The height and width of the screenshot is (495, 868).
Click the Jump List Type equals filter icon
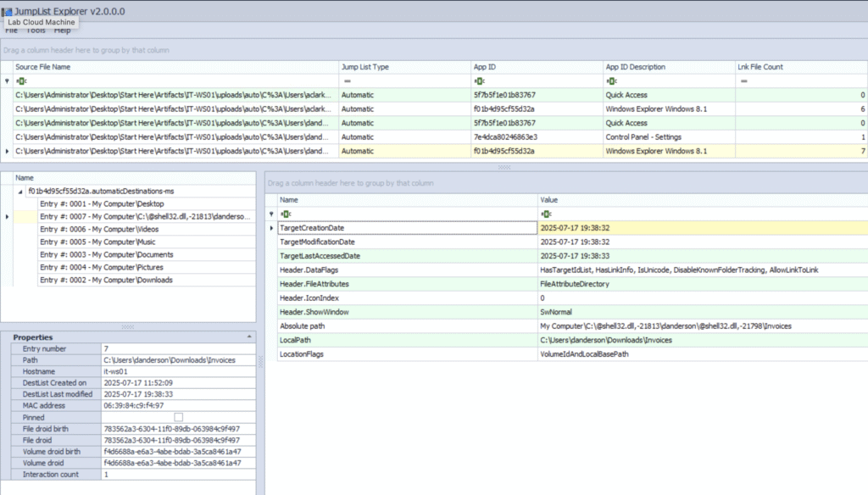point(347,81)
